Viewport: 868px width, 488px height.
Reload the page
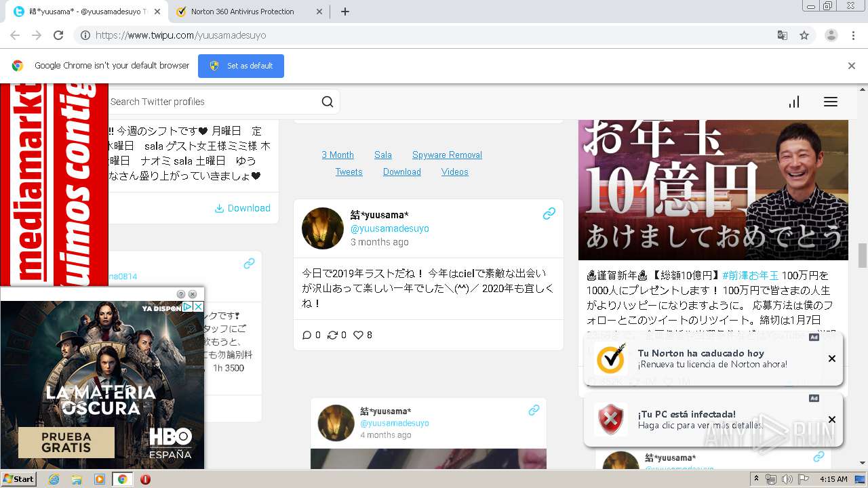click(58, 35)
